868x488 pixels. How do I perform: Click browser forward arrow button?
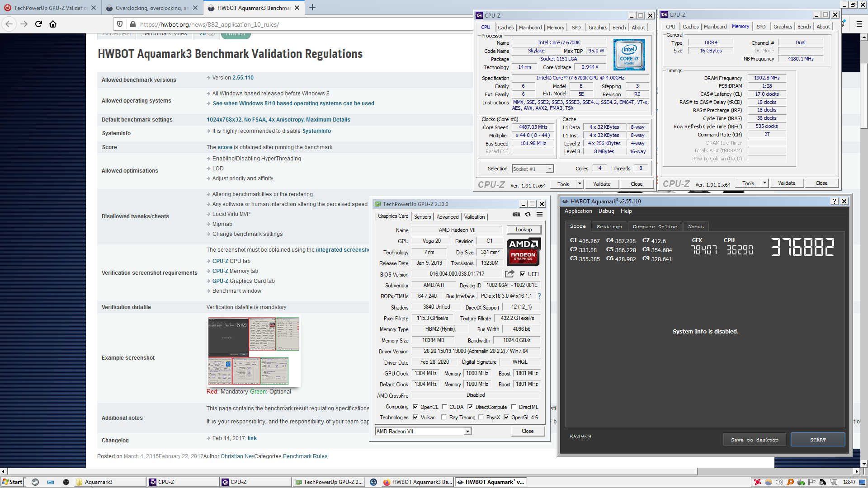pyautogui.click(x=24, y=24)
